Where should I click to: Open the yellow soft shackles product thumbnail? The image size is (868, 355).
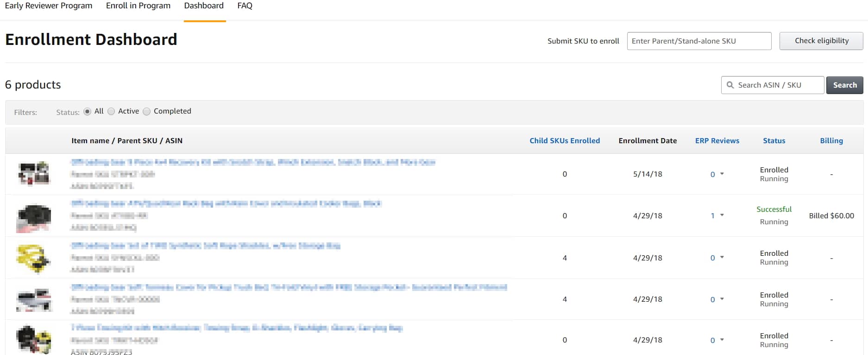(33, 258)
